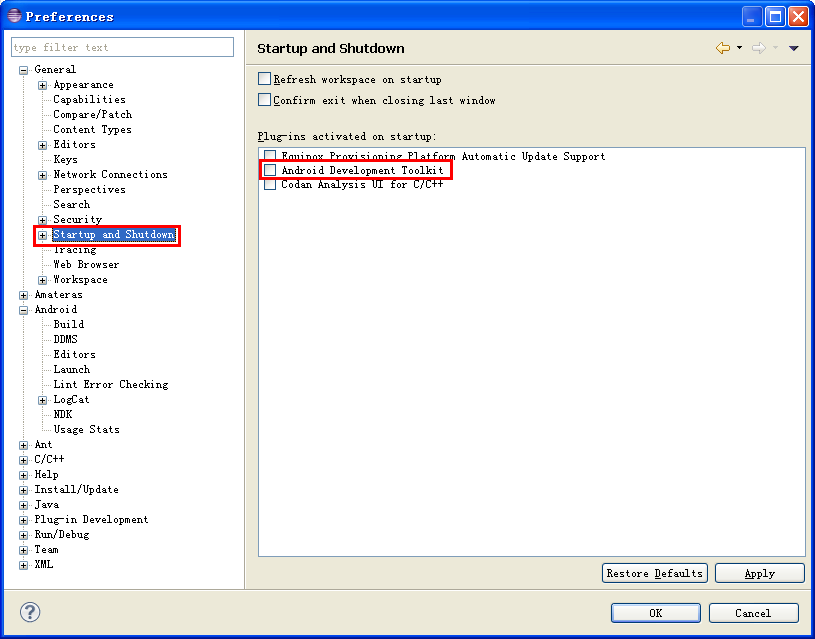Expand the Network Connections node

pyautogui.click(x=43, y=175)
